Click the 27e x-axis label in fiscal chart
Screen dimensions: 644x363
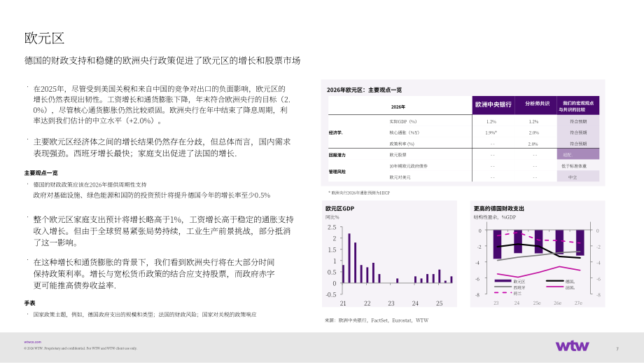tap(578, 303)
